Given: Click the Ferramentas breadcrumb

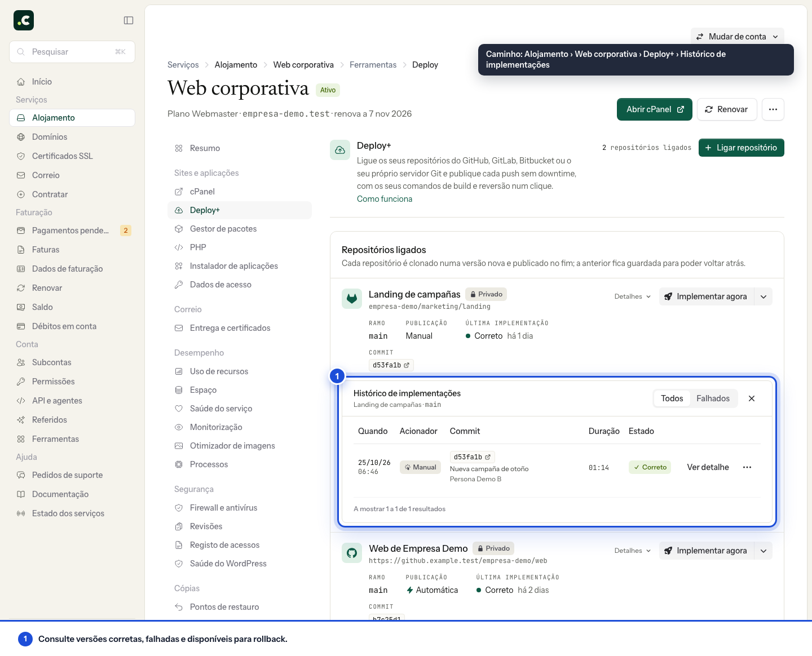Looking at the screenshot, I should point(373,65).
